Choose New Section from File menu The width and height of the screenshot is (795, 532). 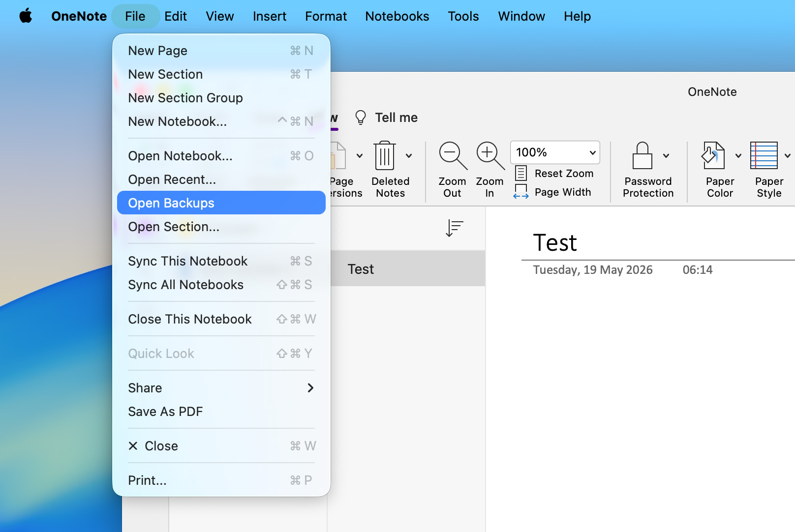[221, 74]
